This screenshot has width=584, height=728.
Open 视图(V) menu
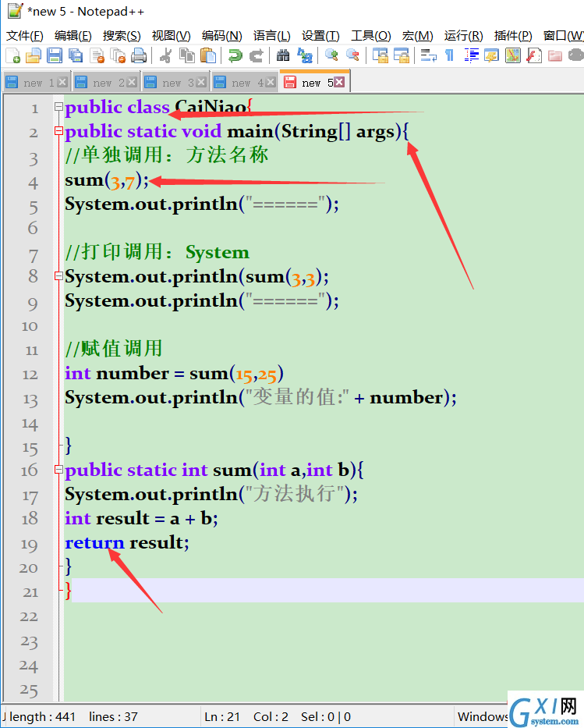(172, 36)
